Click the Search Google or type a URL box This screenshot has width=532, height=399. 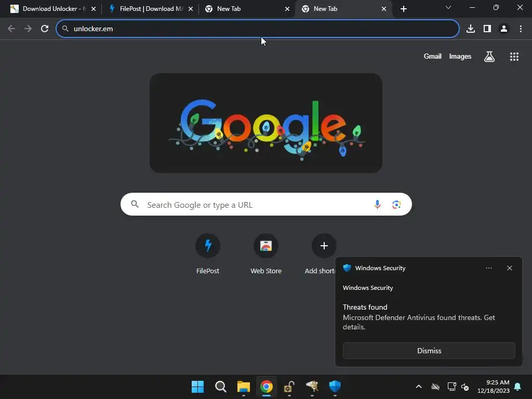click(x=266, y=205)
